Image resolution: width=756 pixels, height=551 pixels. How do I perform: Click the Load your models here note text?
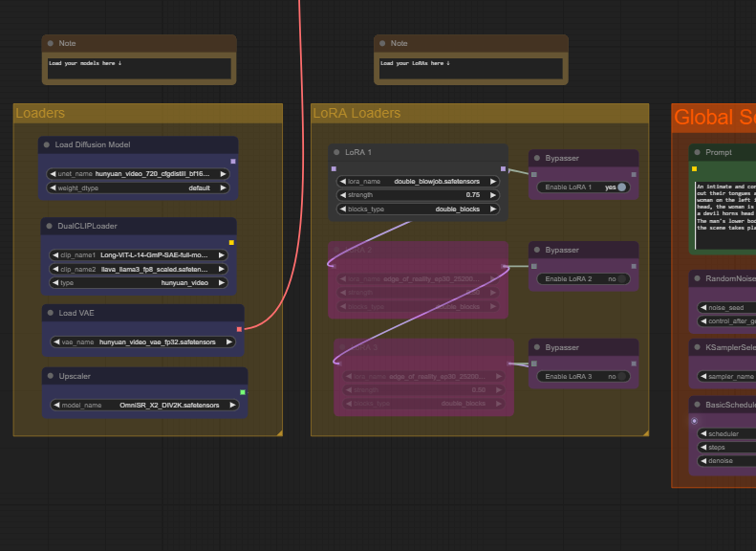85,63
